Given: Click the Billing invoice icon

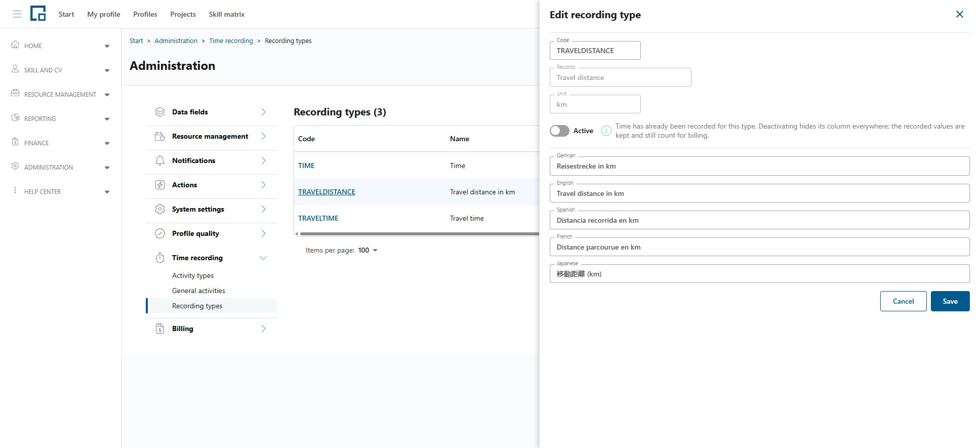Looking at the screenshot, I should (160, 329).
